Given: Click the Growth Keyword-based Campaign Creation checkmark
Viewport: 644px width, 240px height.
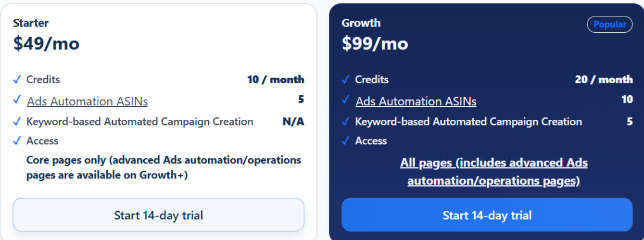Looking at the screenshot, I should tap(345, 122).
